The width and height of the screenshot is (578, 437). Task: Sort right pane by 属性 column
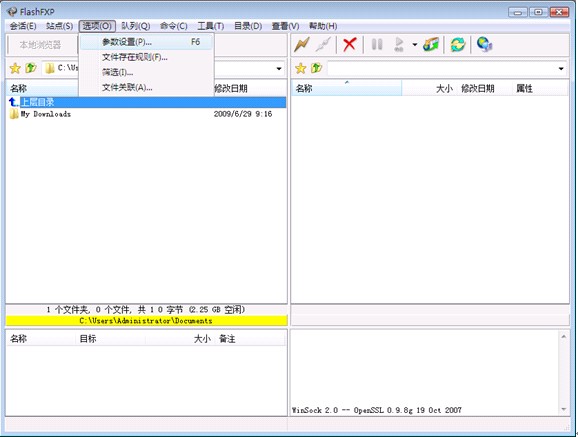tap(540, 89)
